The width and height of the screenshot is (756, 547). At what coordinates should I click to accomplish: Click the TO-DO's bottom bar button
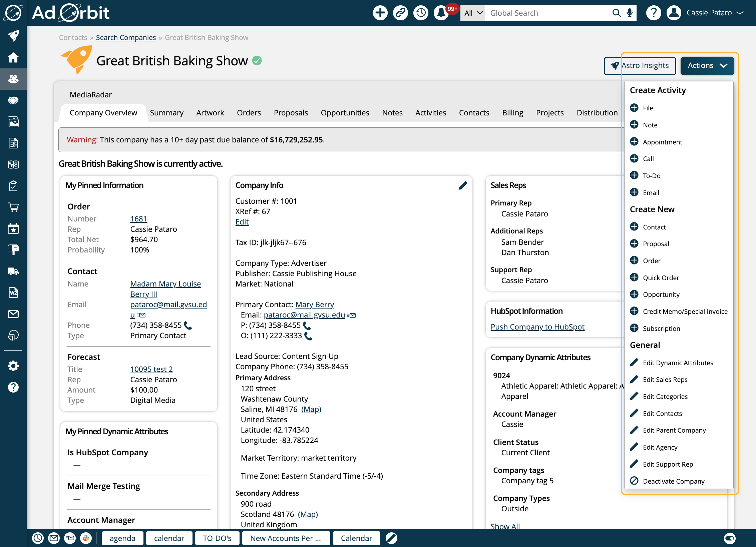(217, 538)
